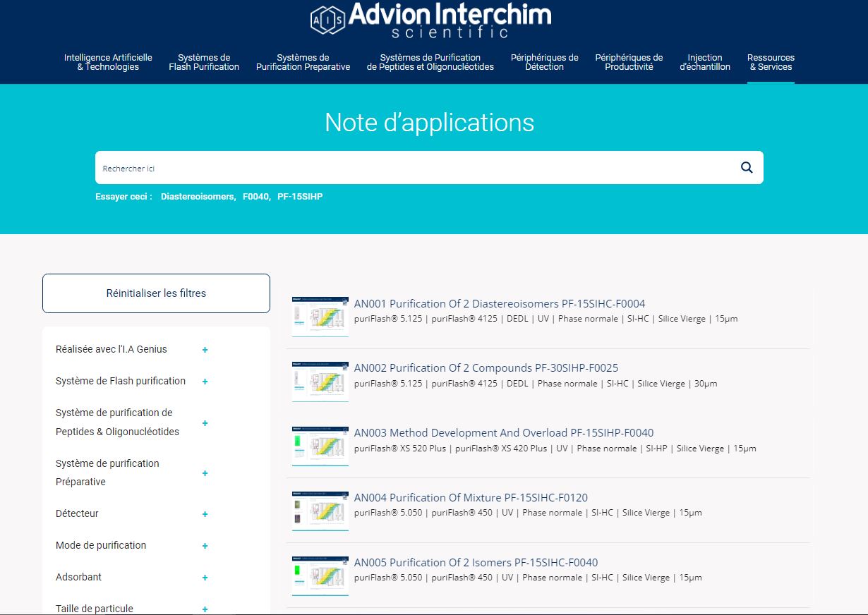The width and height of the screenshot is (868, 615).
Task: Click the Réinitialiser les filtres button
Action: pos(156,293)
